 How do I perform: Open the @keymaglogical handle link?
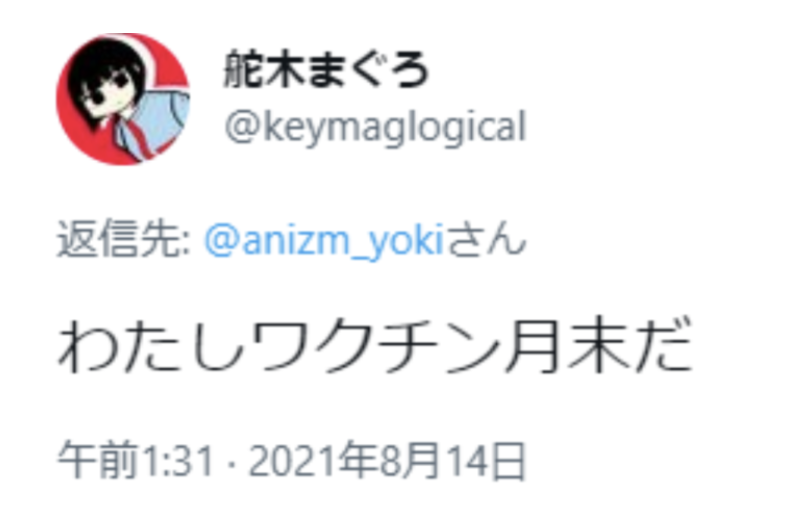pos(375,127)
